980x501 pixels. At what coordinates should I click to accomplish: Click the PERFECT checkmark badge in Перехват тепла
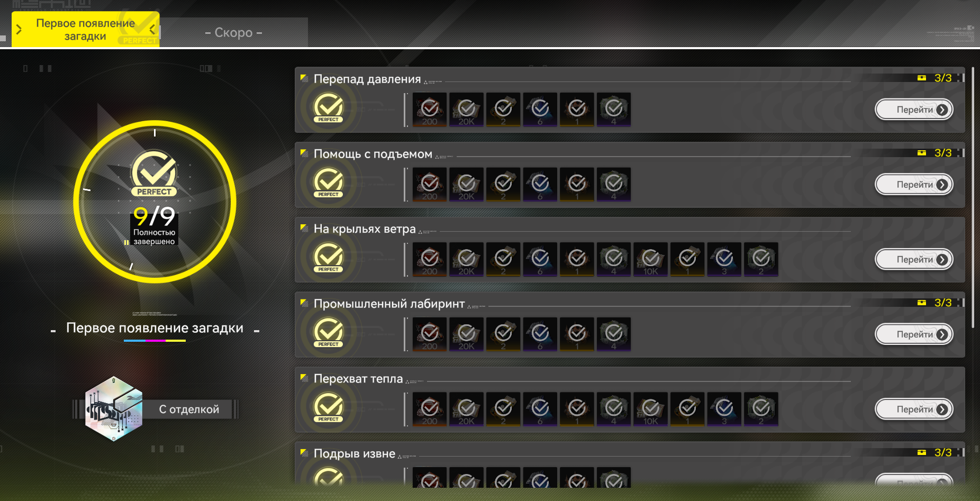[x=329, y=407]
